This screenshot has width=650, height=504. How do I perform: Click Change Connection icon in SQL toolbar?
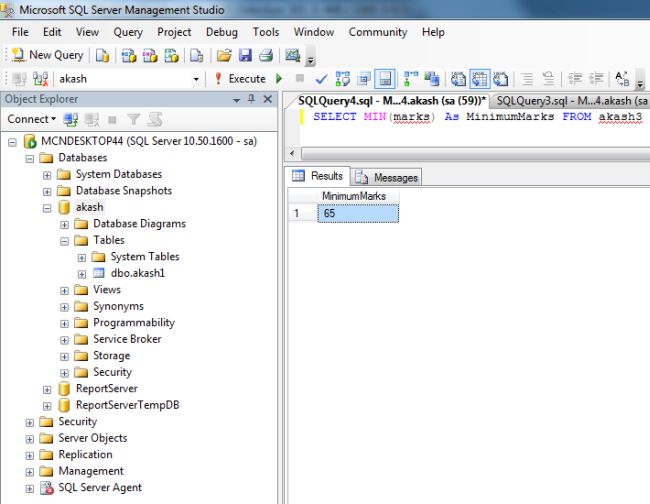pos(40,79)
